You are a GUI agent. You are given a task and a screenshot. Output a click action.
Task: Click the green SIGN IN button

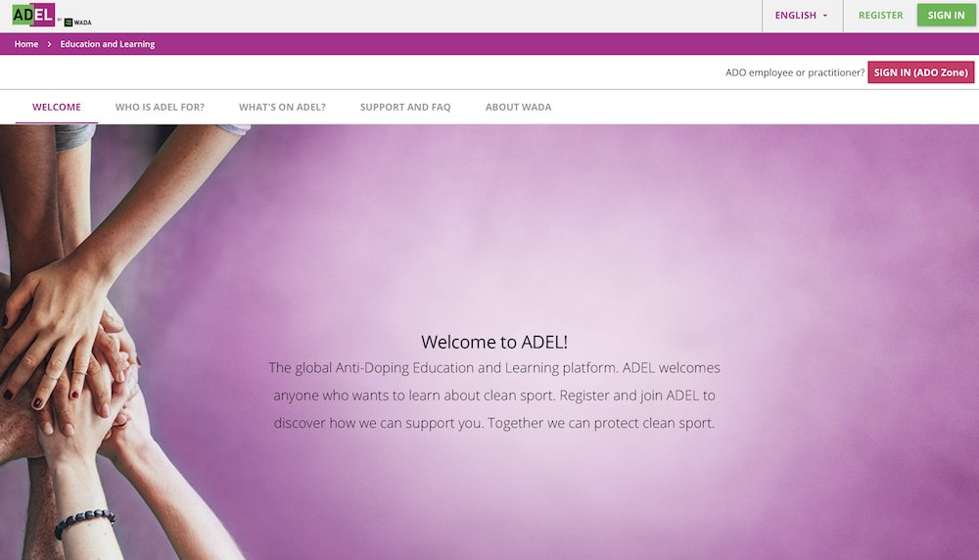[x=946, y=15]
